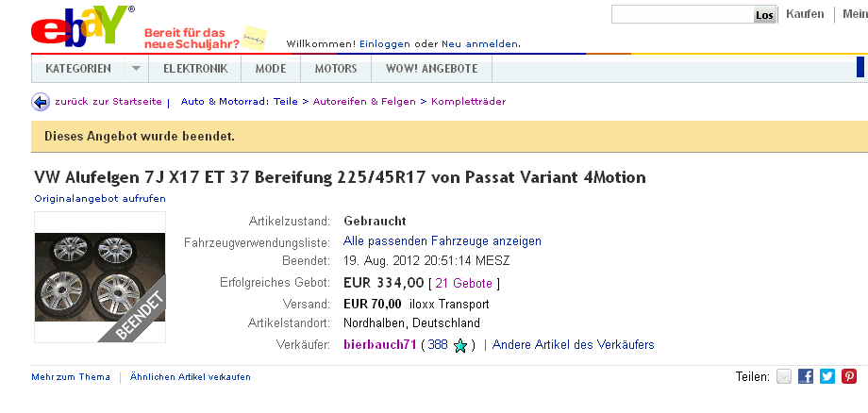Viewport: 868px width, 413px height.
Task: Share listing on Facebook icon
Action: [x=806, y=376]
